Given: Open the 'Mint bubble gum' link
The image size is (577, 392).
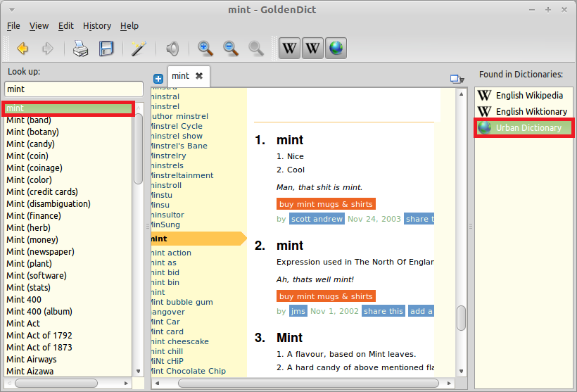Looking at the screenshot, I should pyautogui.click(x=182, y=302).
